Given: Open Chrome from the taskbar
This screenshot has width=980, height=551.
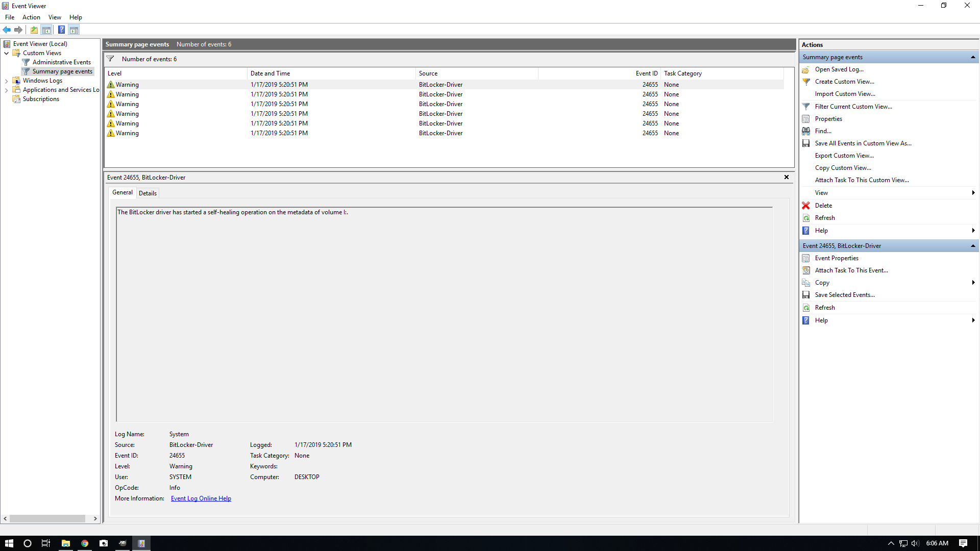Looking at the screenshot, I should [x=85, y=543].
